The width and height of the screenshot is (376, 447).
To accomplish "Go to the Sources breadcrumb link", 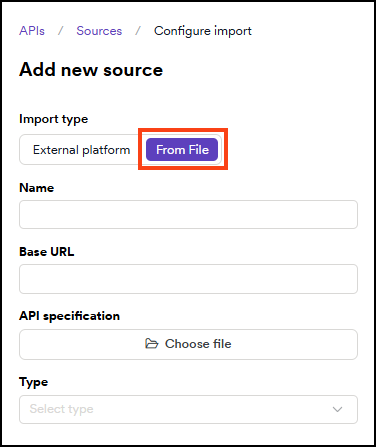I will pyautogui.click(x=99, y=31).
